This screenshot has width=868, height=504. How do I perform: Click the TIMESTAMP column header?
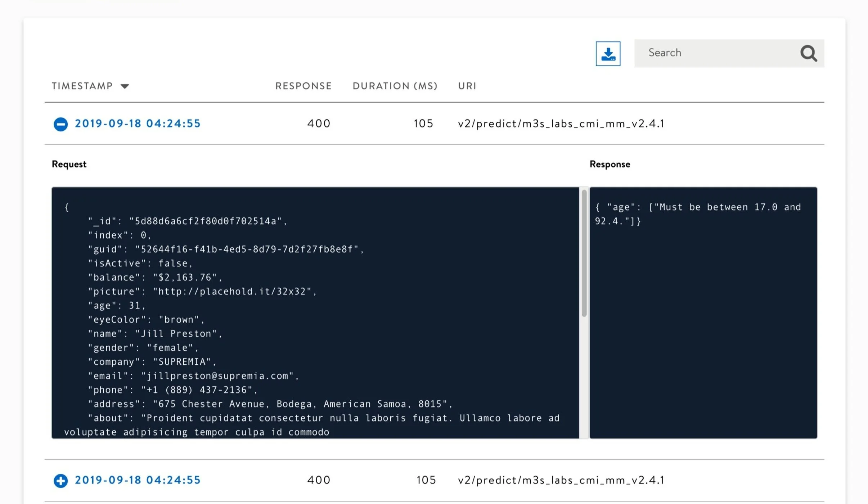point(82,86)
